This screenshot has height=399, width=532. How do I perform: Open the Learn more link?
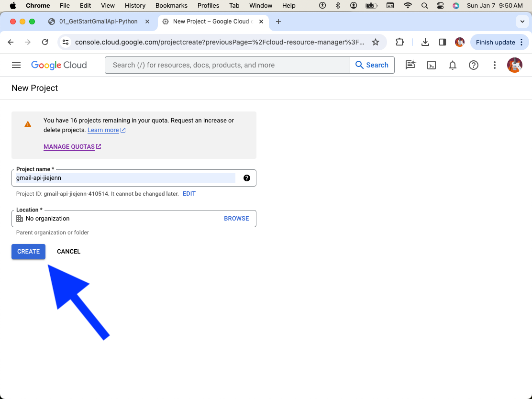tap(107, 130)
